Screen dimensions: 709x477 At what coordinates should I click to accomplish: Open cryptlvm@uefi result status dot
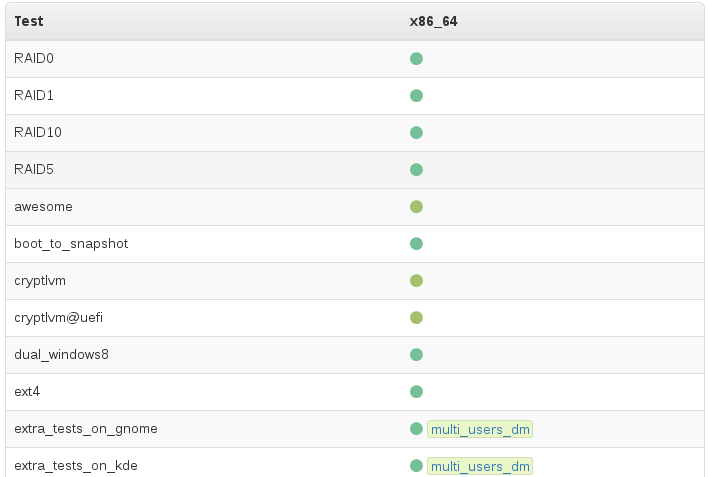pos(416,318)
